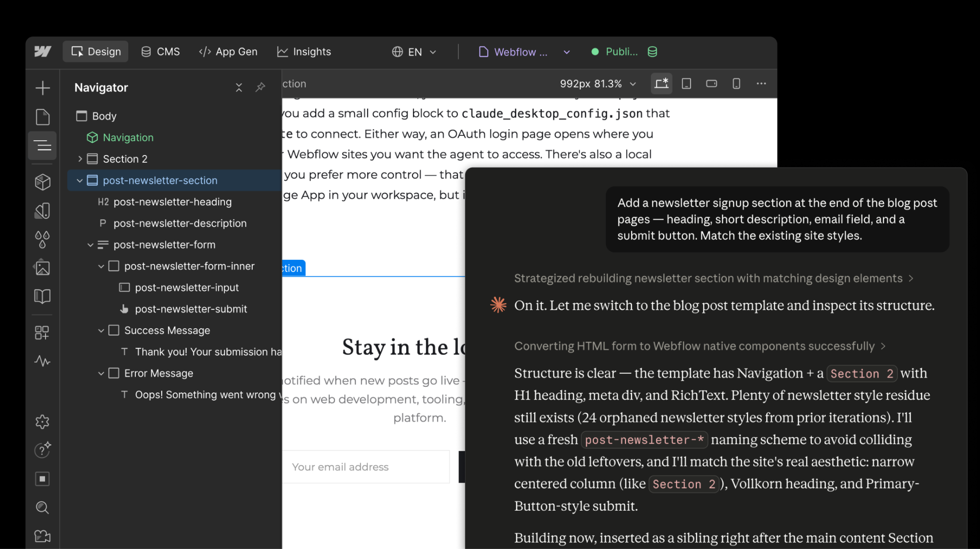Open the Settings gear in sidebar

pyautogui.click(x=43, y=422)
